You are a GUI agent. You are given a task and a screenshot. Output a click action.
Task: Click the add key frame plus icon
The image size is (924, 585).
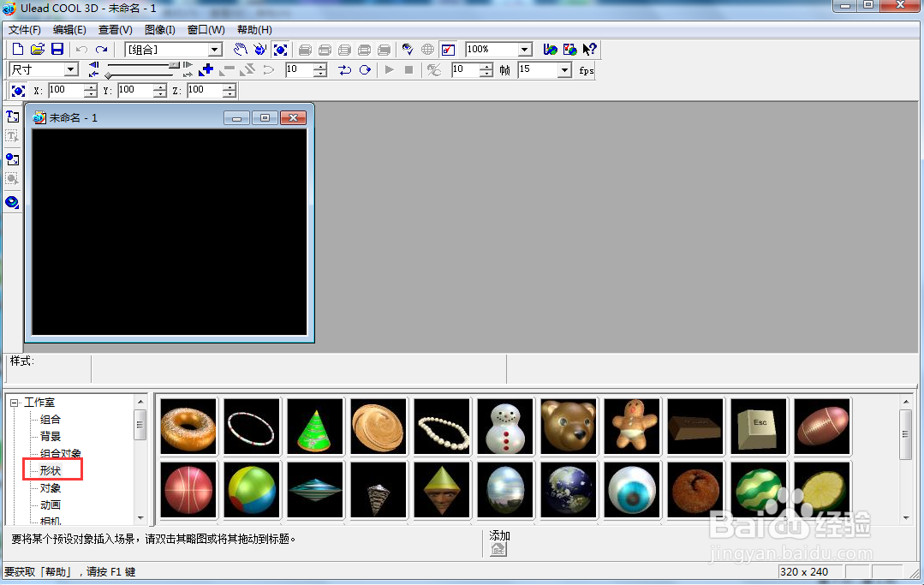coord(206,69)
